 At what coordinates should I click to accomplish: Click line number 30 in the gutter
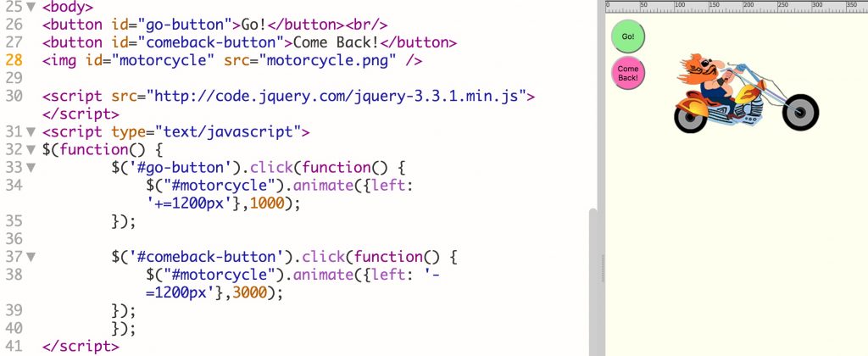[14, 97]
